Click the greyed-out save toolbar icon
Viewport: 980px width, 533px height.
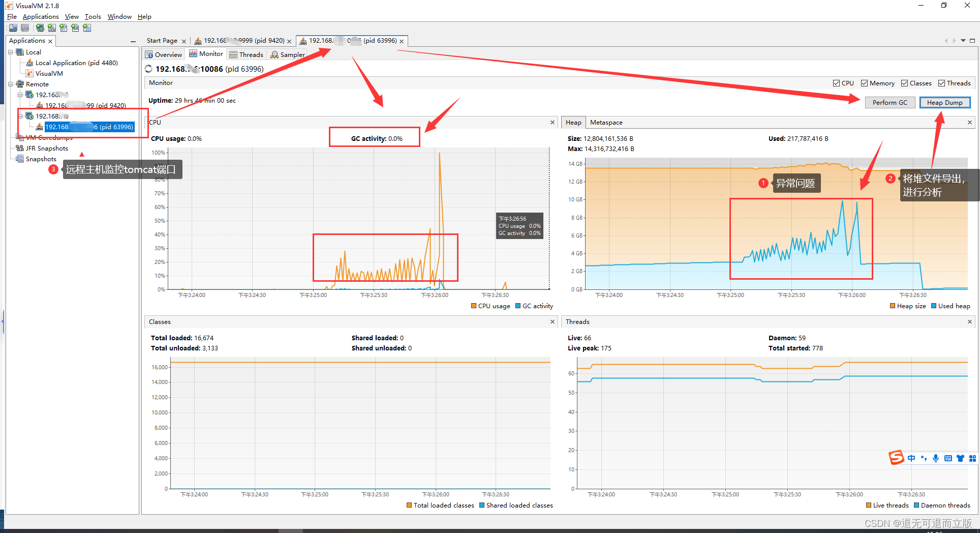click(x=25, y=28)
